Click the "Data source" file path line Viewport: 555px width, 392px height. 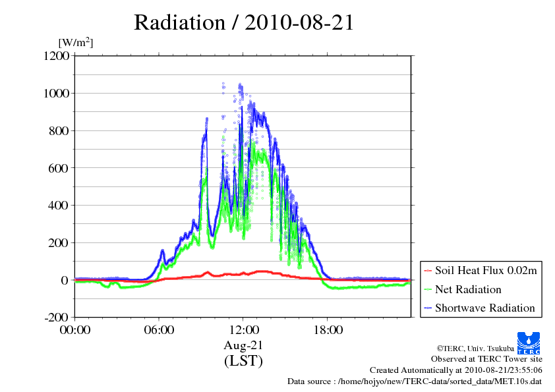point(415,381)
